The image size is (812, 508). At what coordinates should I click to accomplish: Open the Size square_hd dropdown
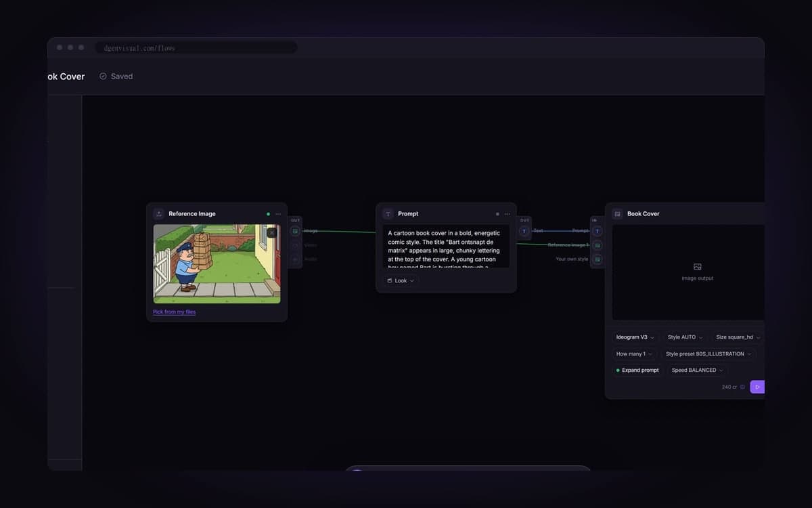(x=738, y=337)
